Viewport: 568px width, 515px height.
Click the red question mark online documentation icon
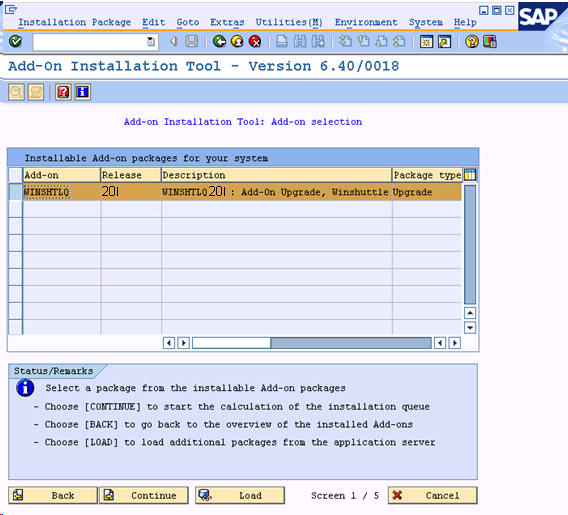[63, 92]
